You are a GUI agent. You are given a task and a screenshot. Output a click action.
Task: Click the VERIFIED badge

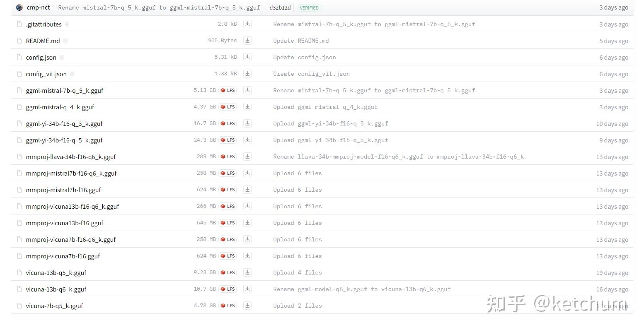coord(309,7)
